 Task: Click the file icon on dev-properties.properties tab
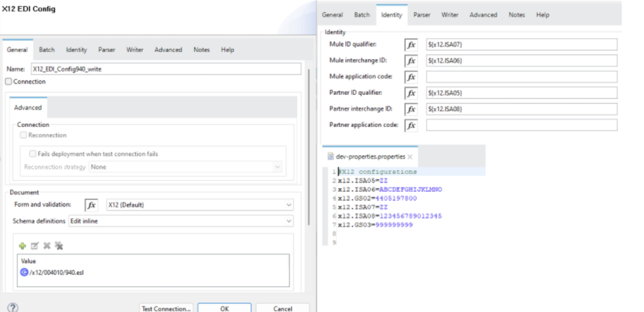pyautogui.click(x=330, y=156)
